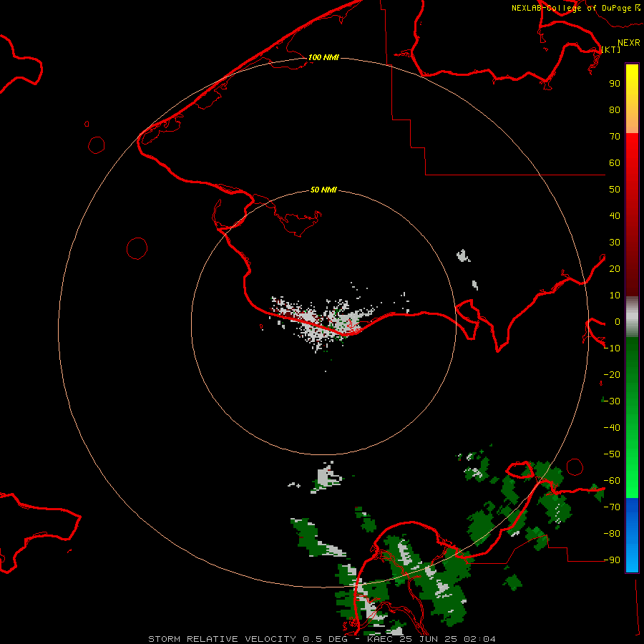The image size is (644, 644).
Task: Pick the gray near-zero segment of the color bar
Action: coord(632,317)
